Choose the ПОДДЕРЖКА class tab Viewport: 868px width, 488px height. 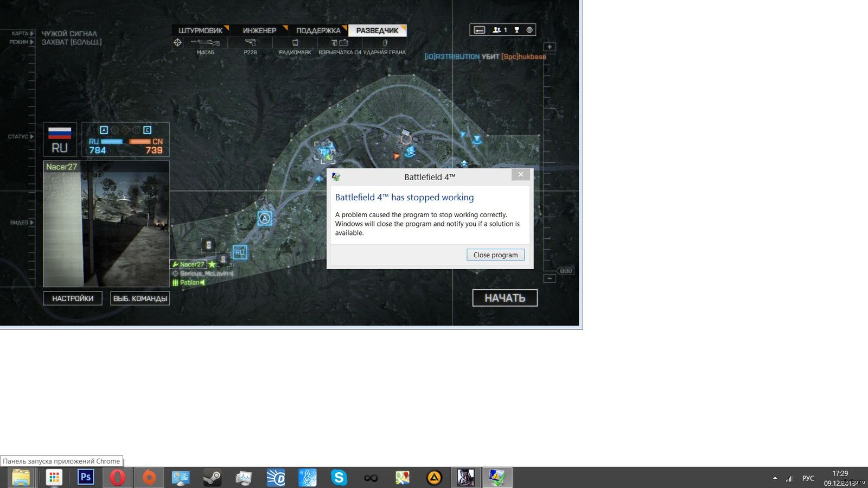point(318,30)
